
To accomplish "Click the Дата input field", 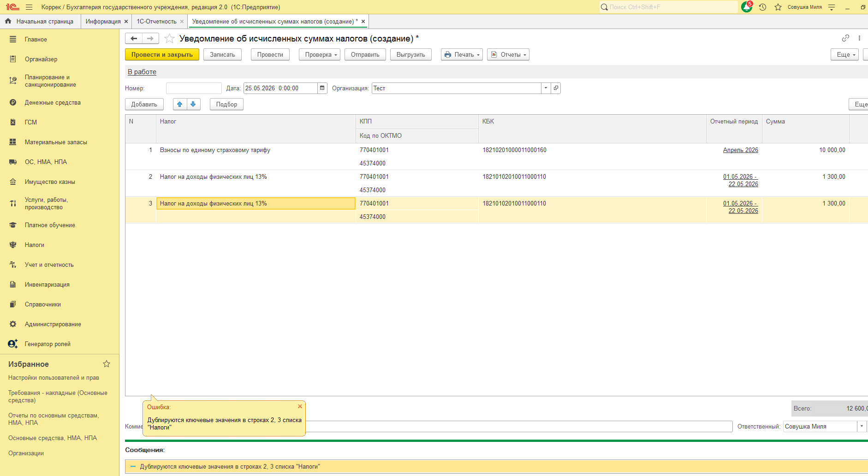I will tap(280, 88).
